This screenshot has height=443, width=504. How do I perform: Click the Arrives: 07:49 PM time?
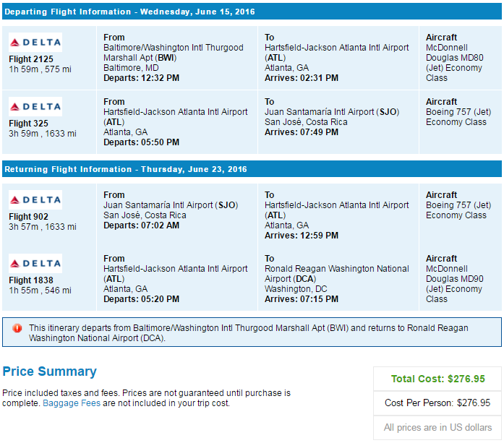[x=302, y=132]
